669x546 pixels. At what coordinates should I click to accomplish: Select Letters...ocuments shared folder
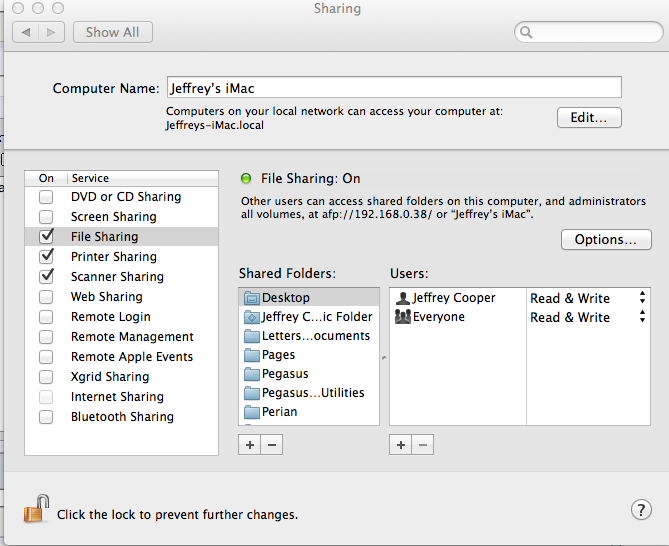[309, 336]
